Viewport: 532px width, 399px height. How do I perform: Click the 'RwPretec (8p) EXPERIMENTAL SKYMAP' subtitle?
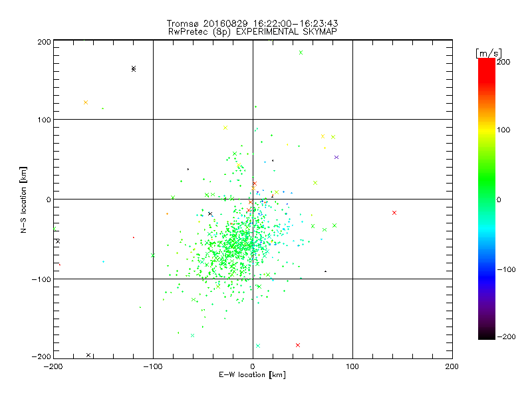coord(253,32)
